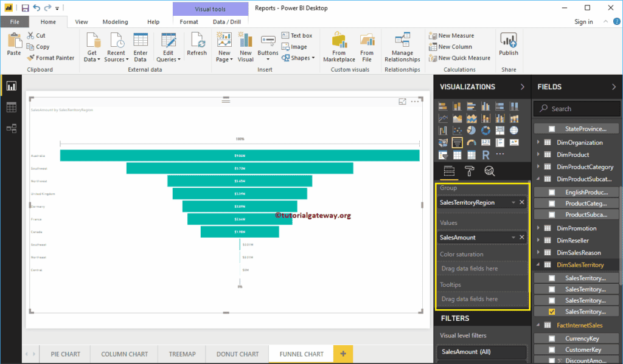Expand the DimPromotion table
623x364 pixels.
click(538, 228)
